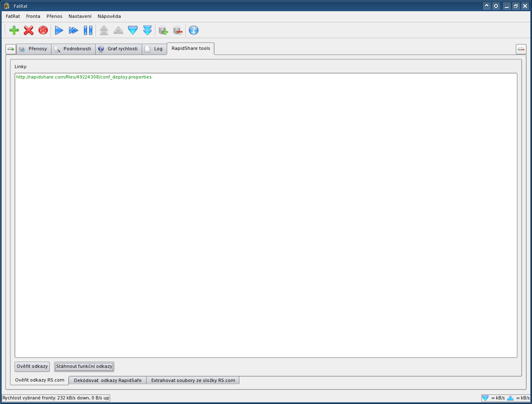This screenshot has height=404, width=532.
Task: Click the double-arrow Force resume icon
Action: [x=74, y=30]
